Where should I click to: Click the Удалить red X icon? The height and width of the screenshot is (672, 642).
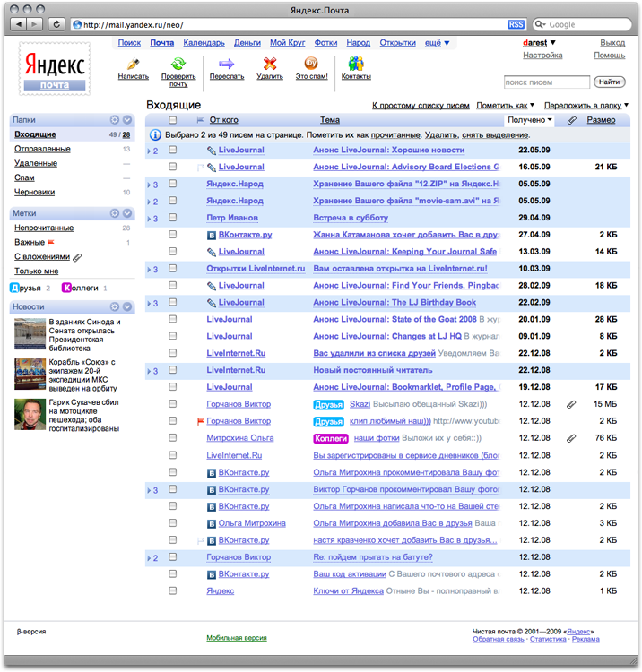coord(269,64)
